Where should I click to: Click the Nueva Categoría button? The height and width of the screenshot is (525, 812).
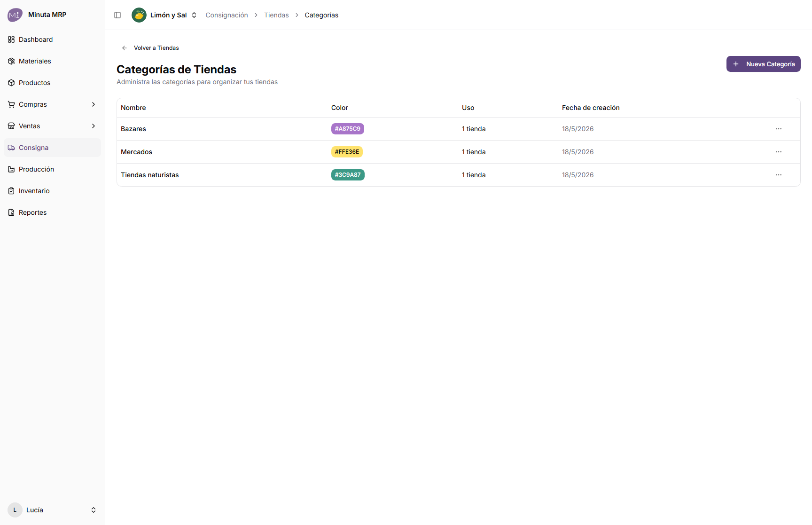(x=763, y=64)
